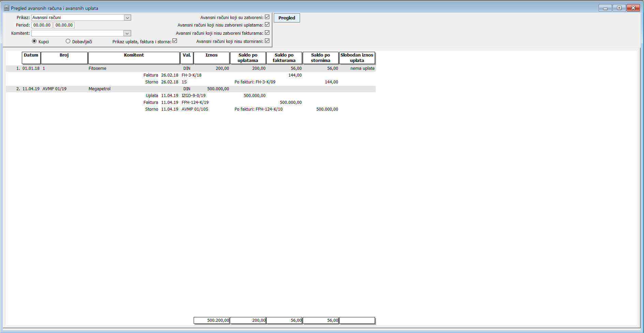Close the Pregled avansnih računa window
This screenshot has height=333, width=644.
(633, 8)
